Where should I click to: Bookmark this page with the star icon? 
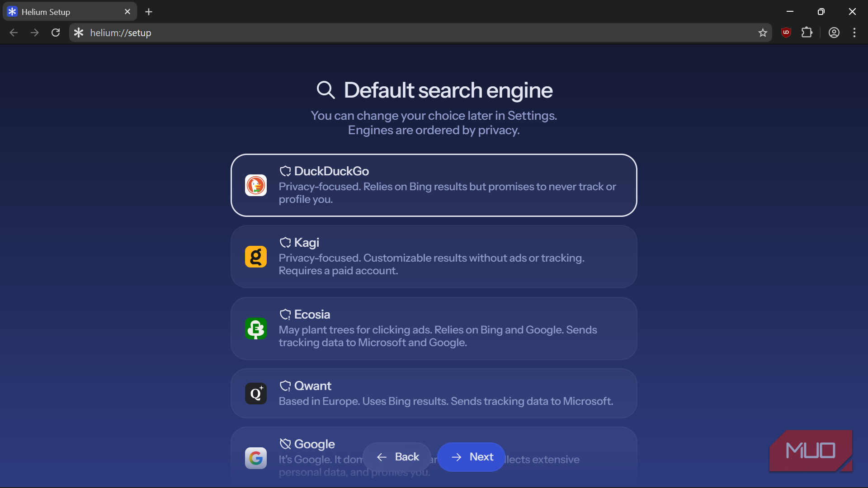click(x=763, y=33)
